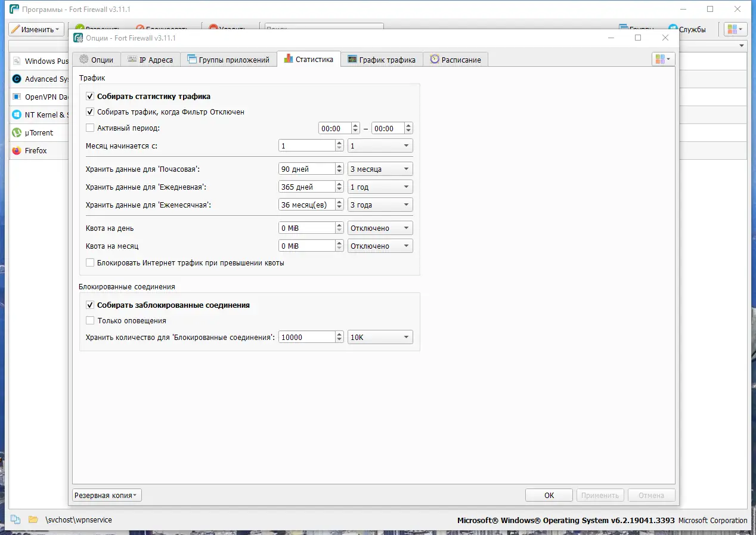Switch to the Расписание tab
The height and width of the screenshot is (535, 756).
pyautogui.click(x=456, y=60)
